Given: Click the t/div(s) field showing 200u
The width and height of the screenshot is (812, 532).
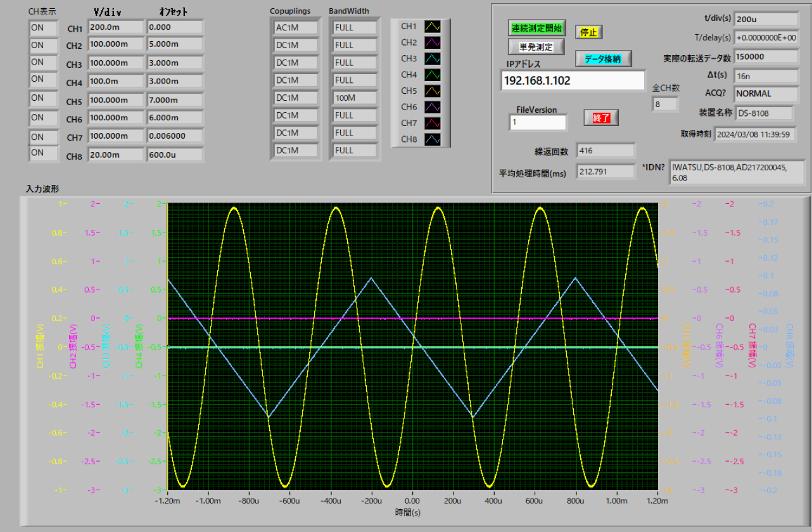Looking at the screenshot, I should (x=766, y=19).
